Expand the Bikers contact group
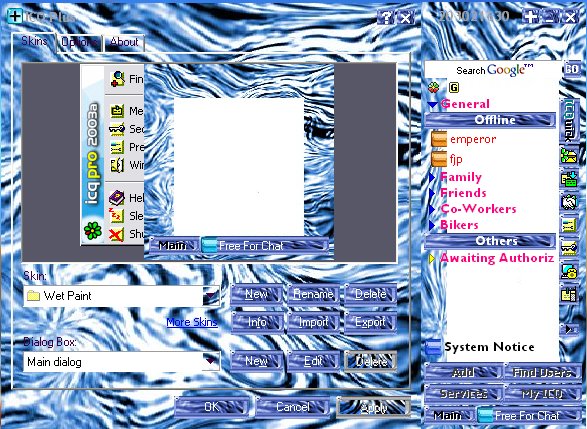 (x=432, y=225)
